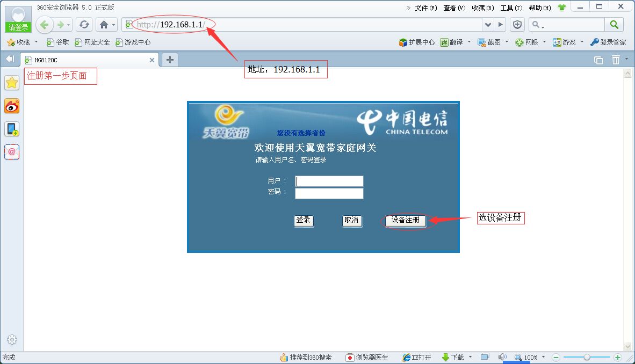635x364 pixels.
Task: Open 浏览器医生 browser doctor
Action: coord(367,358)
